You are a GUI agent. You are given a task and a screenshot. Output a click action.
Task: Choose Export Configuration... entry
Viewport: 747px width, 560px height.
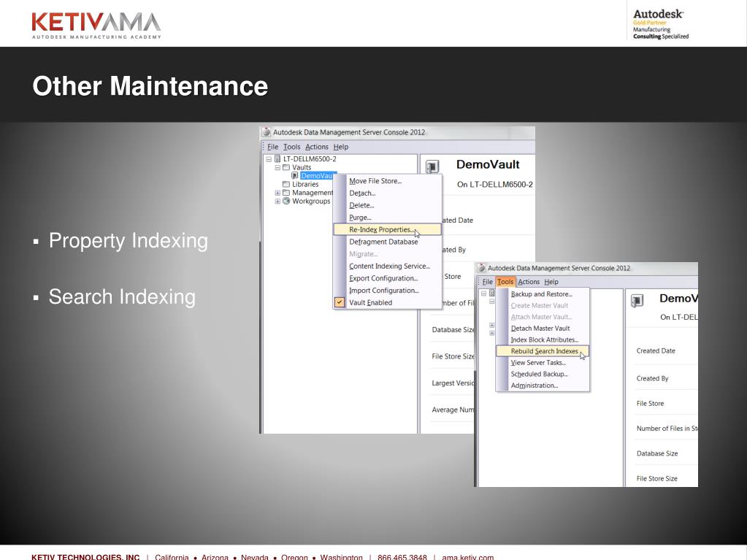pos(387,278)
